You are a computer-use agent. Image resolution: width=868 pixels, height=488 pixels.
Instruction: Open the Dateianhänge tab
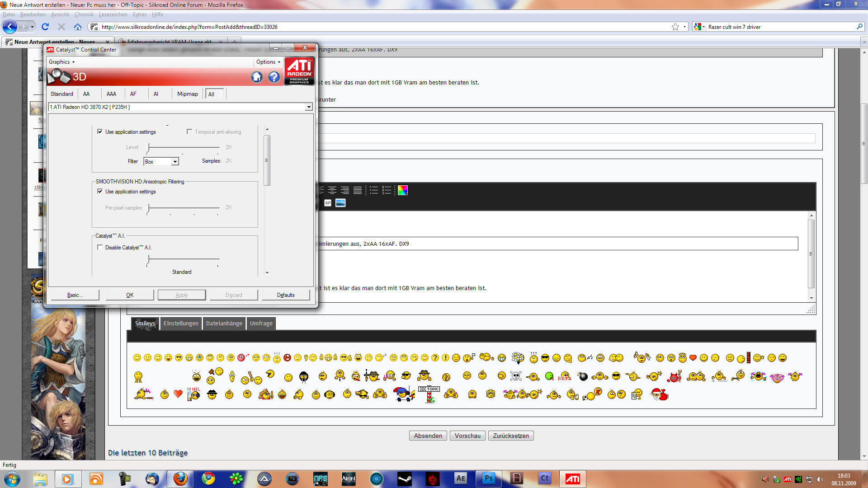coord(224,324)
